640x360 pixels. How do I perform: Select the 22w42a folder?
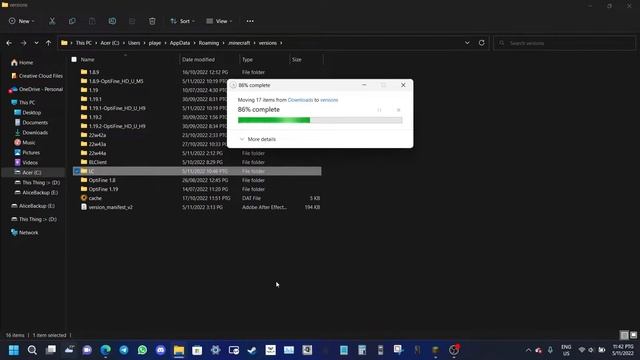(93, 135)
